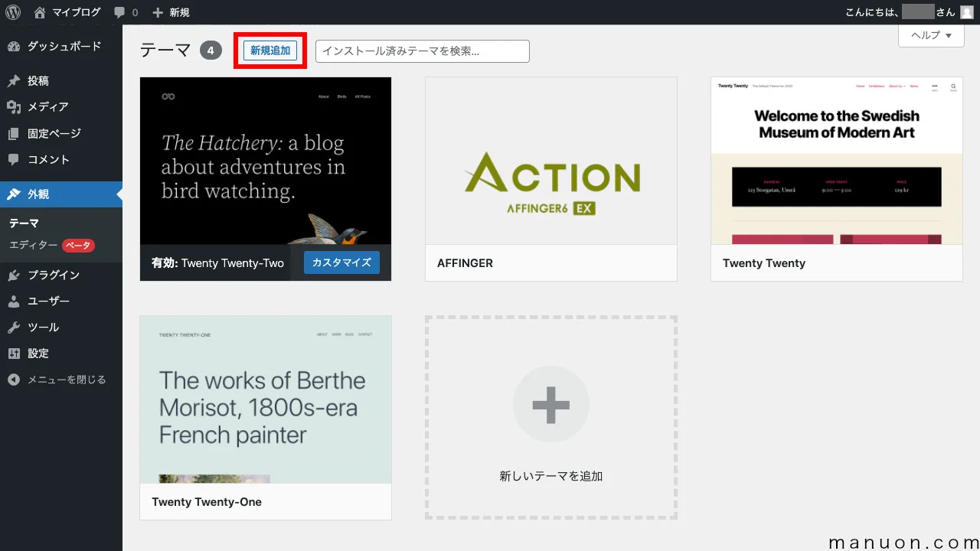Viewport: 980px width, 551px height.
Task: Select ツール in the sidebar
Action: tap(61, 328)
